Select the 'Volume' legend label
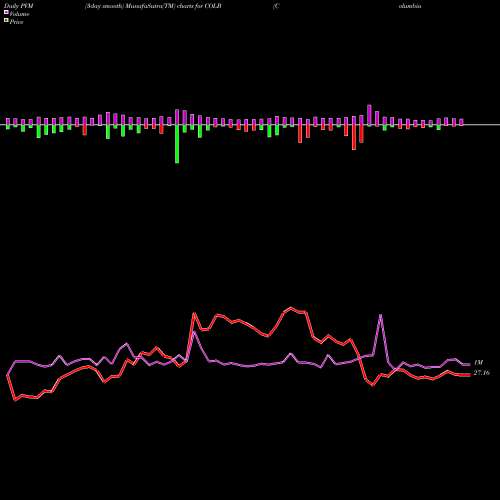 click(x=19, y=14)
